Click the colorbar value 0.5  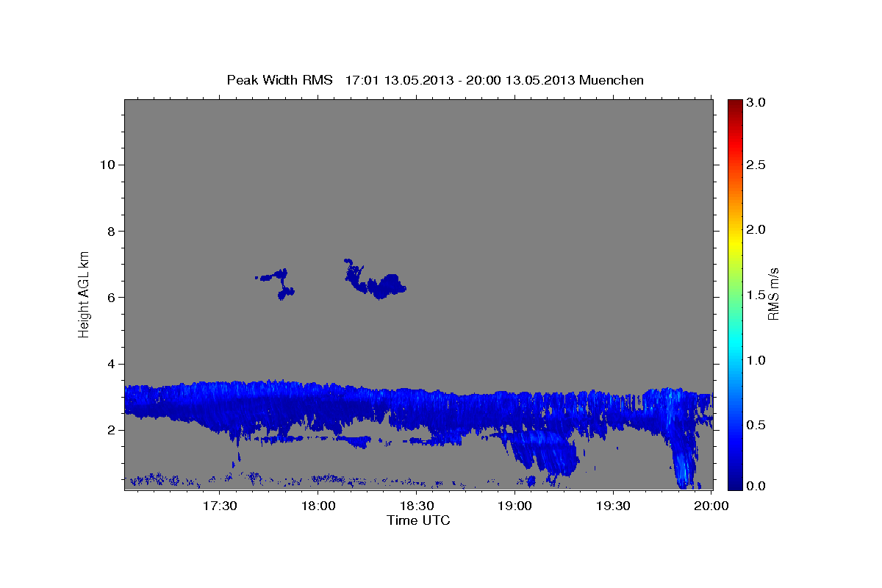tap(756, 425)
